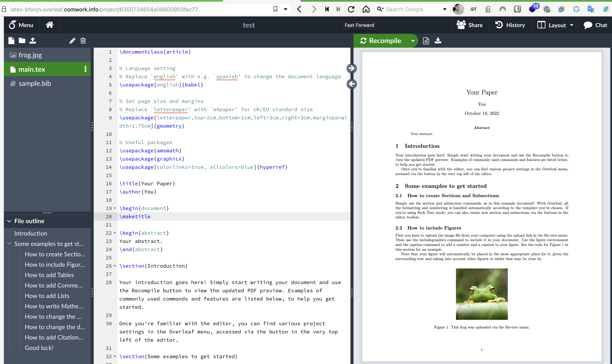Click the shield extension icon

(517, 9)
